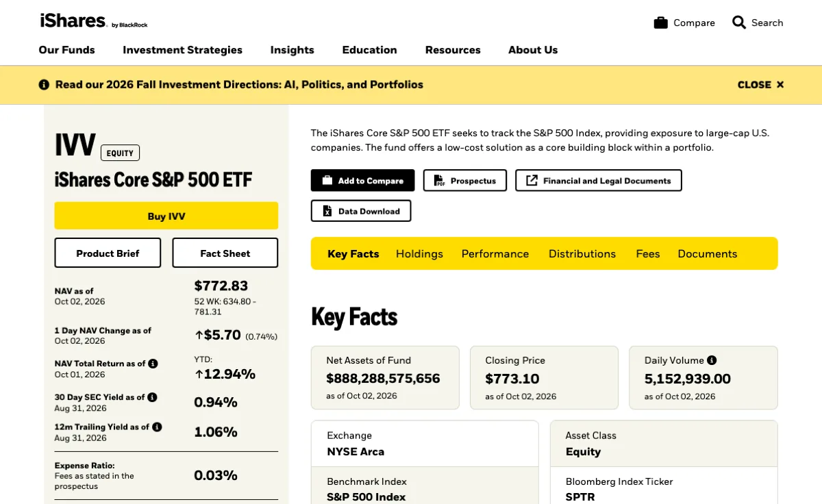822x504 pixels.
Task: Click the briefcase icon in Add to Compare
Action: click(x=327, y=181)
